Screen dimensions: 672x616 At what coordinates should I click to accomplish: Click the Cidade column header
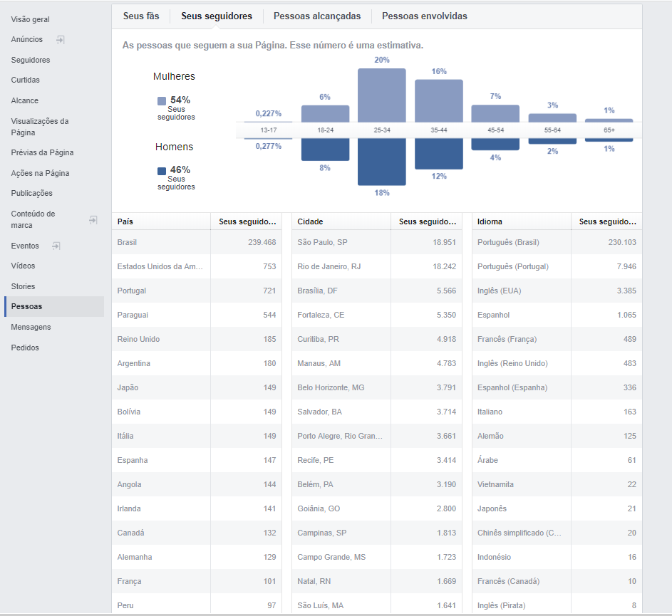click(310, 221)
